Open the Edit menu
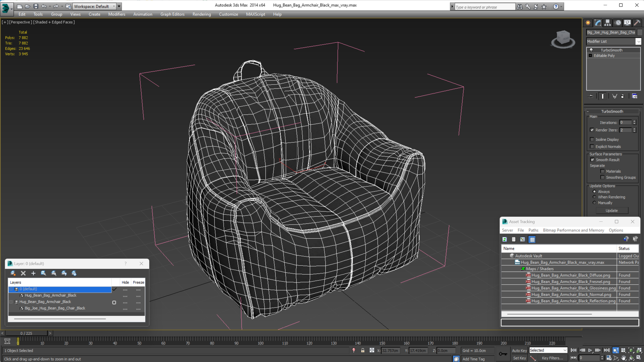 point(22,14)
